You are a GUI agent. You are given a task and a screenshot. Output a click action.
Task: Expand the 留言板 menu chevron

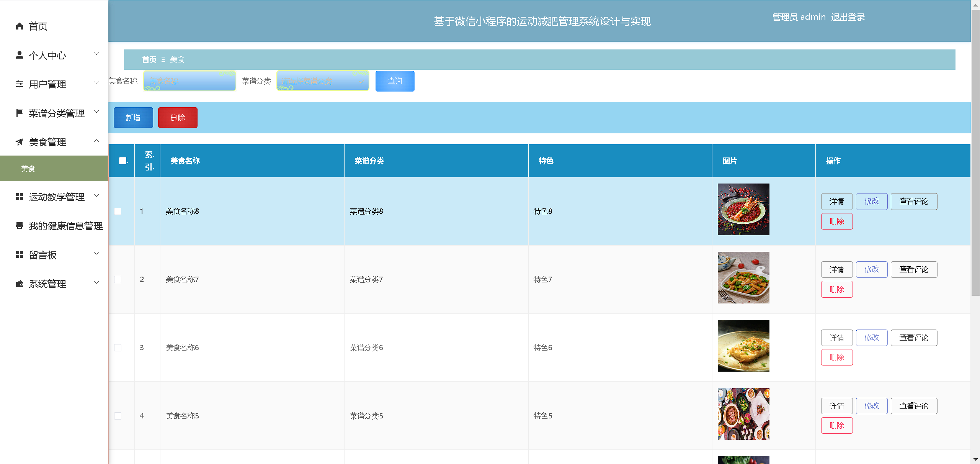click(x=97, y=253)
